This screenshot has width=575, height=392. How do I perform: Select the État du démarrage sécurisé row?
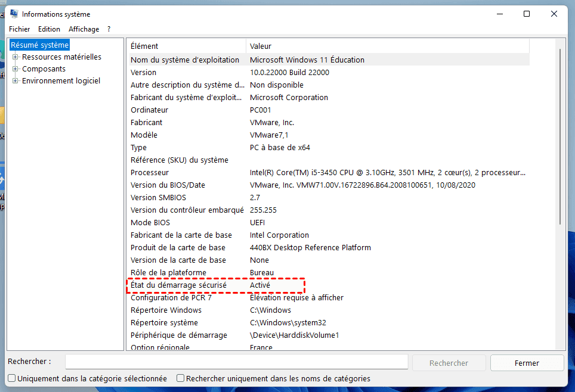(329, 285)
